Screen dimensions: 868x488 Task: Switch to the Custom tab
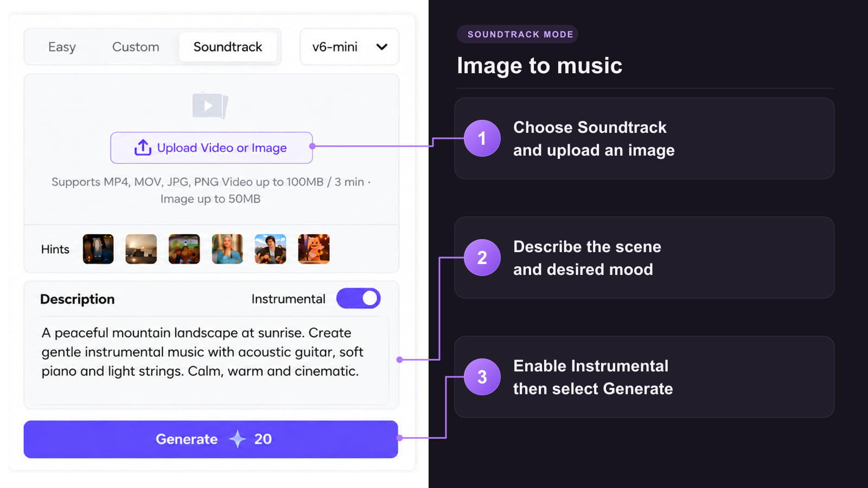[x=136, y=47]
